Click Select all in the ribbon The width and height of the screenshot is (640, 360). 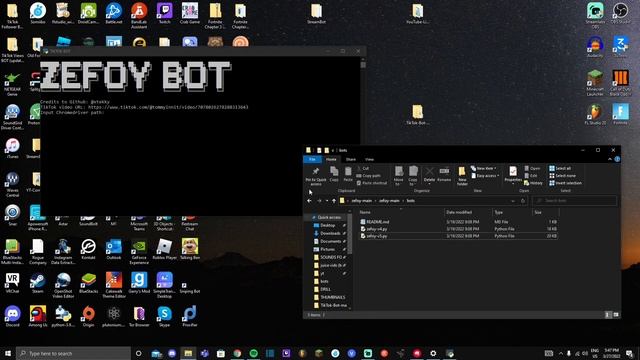tap(560, 168)
